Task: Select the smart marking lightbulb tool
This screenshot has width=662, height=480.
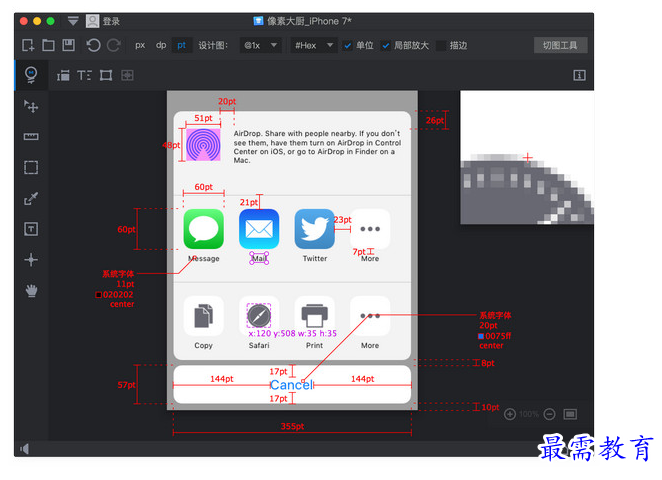Action: [x=31, y=75]
